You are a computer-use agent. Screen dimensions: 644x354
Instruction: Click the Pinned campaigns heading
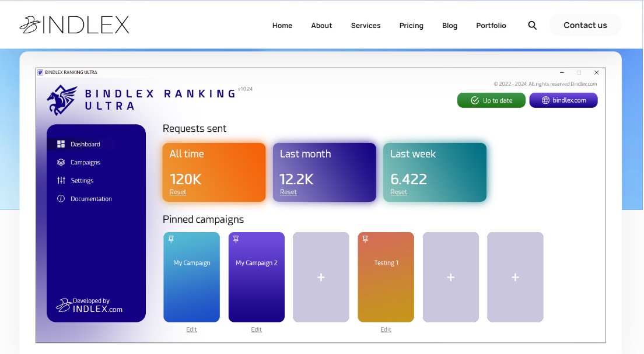(x=204, y=219)
